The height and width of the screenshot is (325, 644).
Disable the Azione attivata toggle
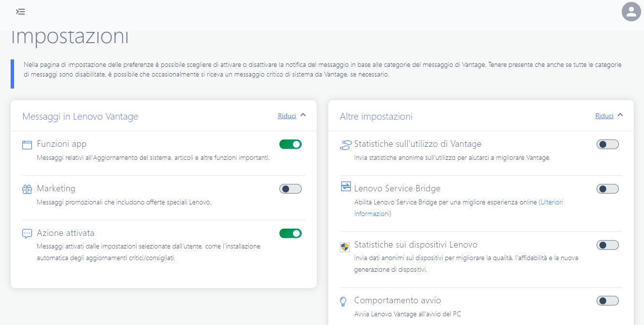(291, 233)
